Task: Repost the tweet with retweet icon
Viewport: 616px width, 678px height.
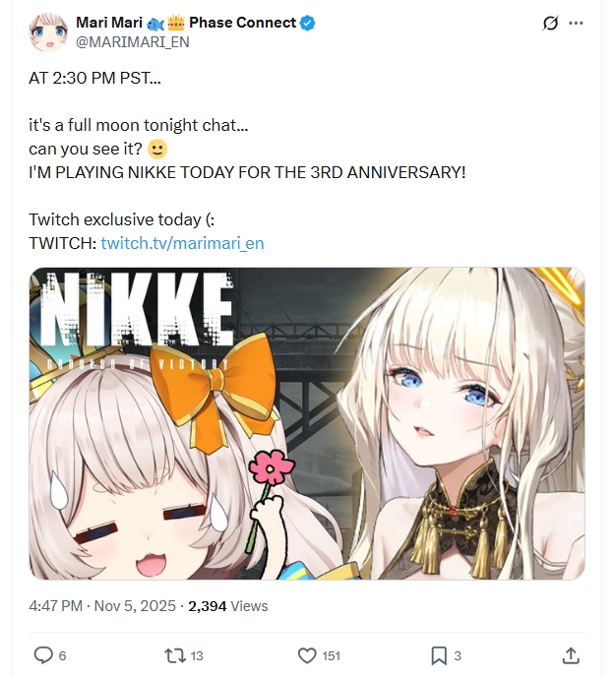Action: [x=174, y=655]
